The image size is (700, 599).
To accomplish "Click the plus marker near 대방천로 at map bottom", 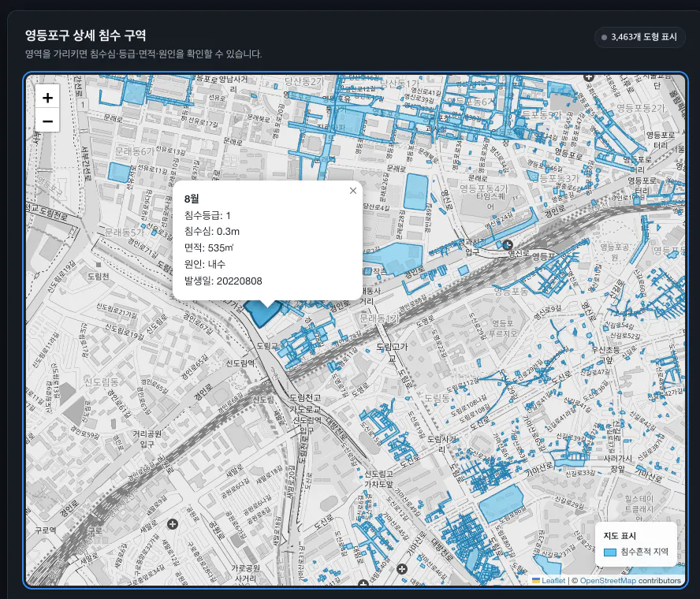I will pyautogui.click(x=402, y=568).
